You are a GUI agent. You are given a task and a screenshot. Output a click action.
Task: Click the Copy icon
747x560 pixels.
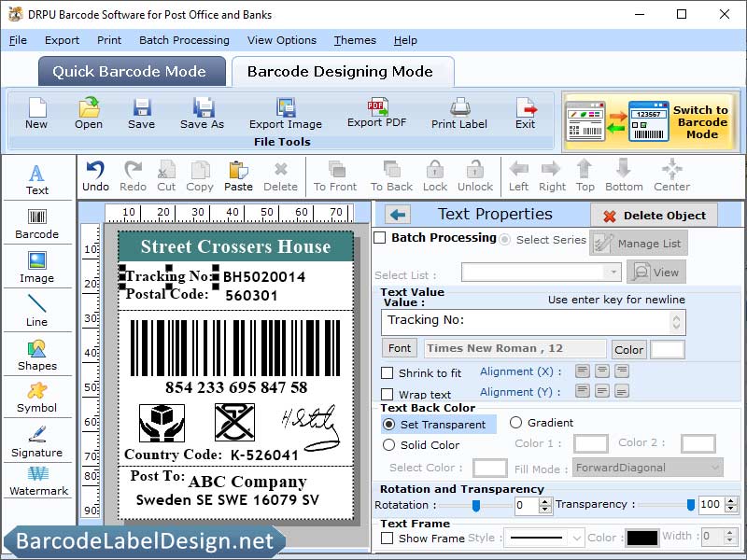(200, 176)
